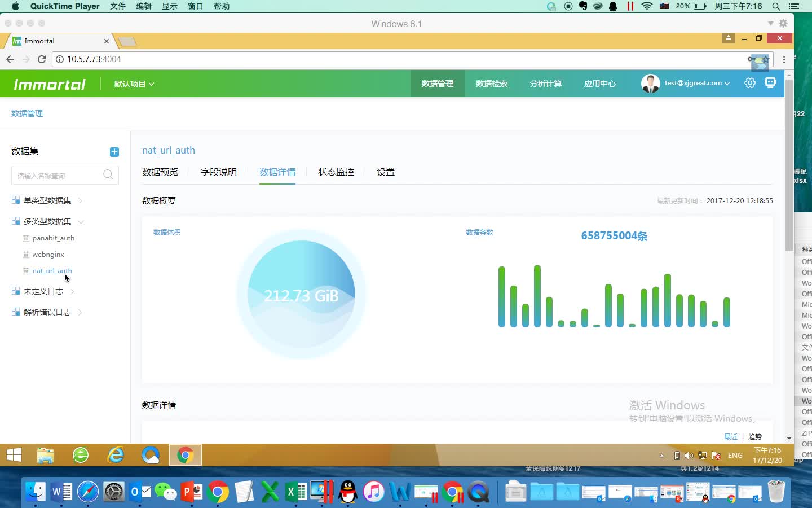Image resolution: width=812 pixels, height=508 pixels.
Task: Open 数据检索 in top navigation
Action: point(492,84)
